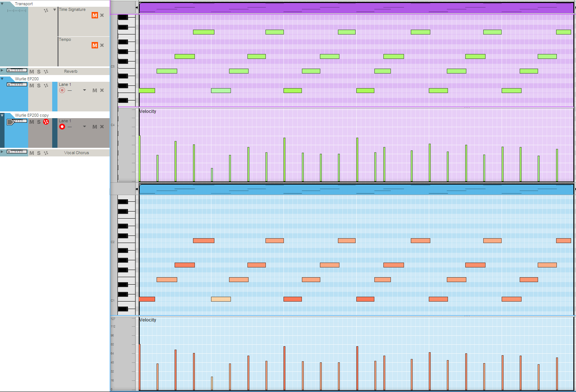Viewport: 576px width, 392px height.
Task: Click the Reverb track device icon
Action: (x=17, y=70)
